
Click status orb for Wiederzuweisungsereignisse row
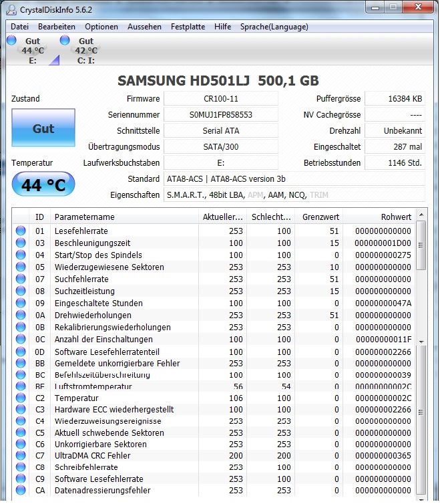coord(21,421)
